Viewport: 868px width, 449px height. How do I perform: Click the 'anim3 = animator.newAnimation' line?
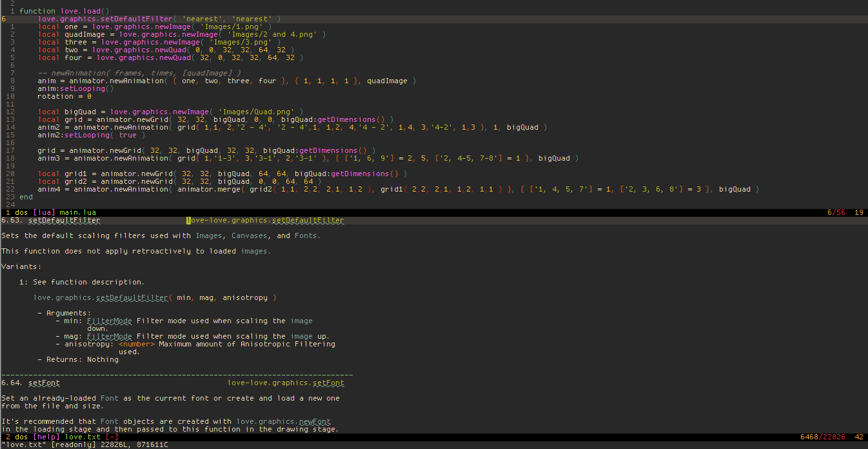point(308,159)
